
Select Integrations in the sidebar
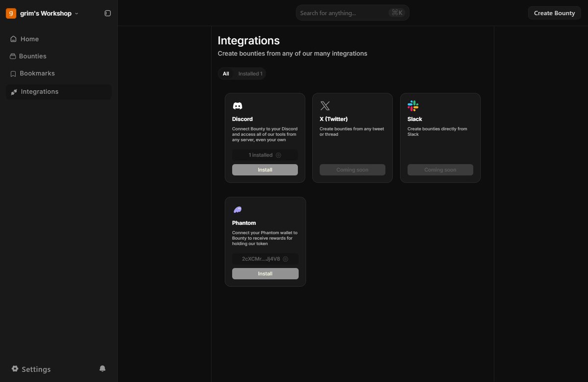[x=59, y=92]
